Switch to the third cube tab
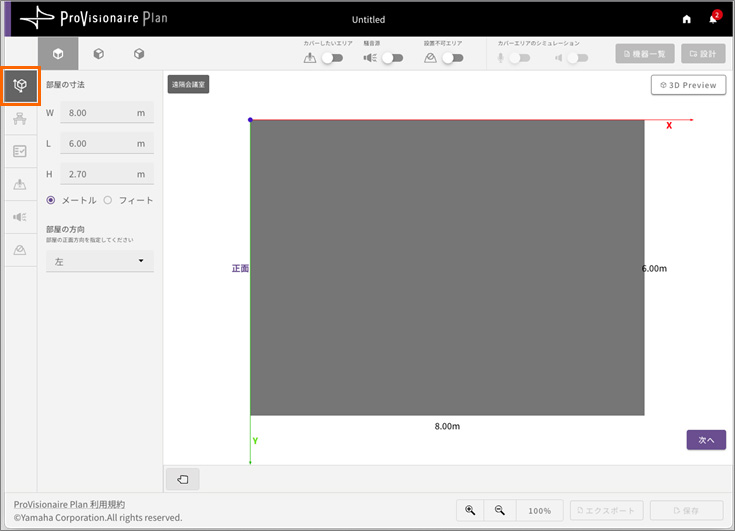 click(139, 54)
